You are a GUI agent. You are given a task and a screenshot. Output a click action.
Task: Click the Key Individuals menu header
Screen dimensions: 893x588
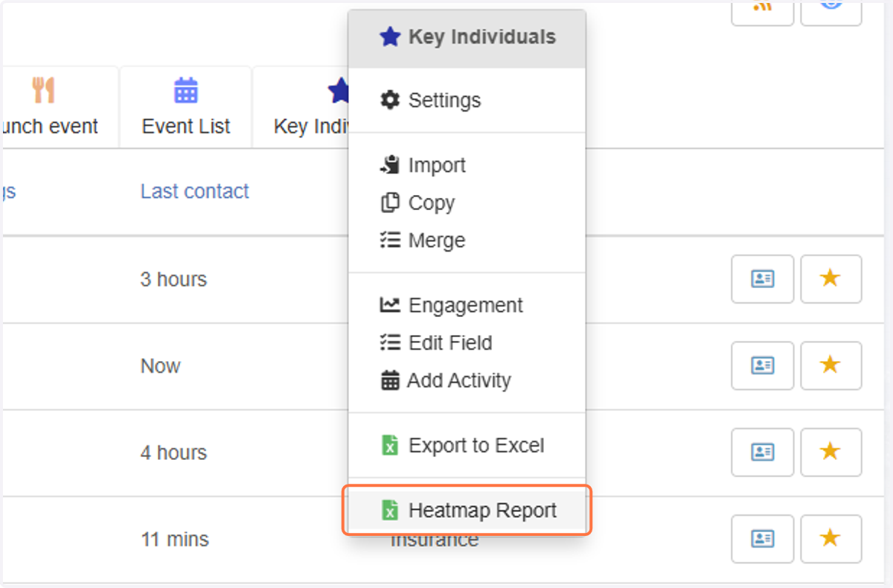click(x=467, y=37)
